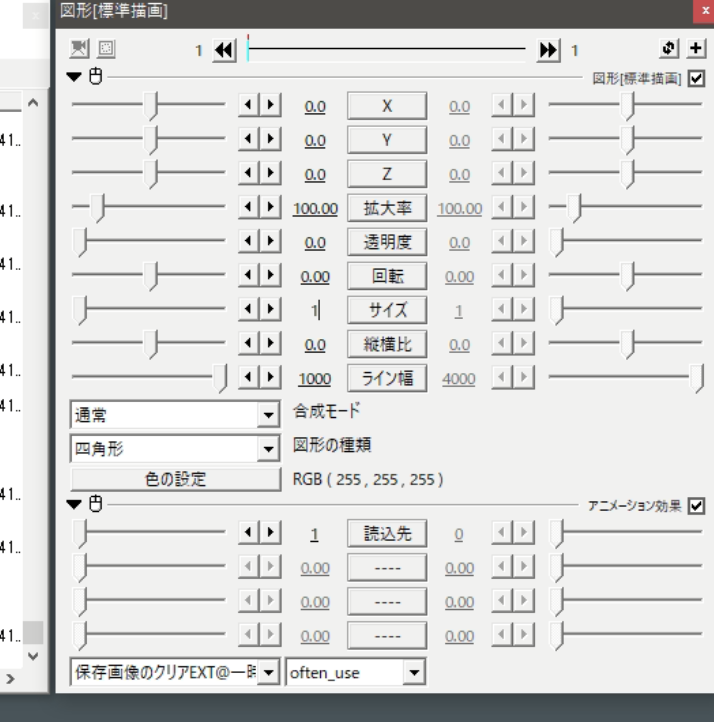Viewport: 714px width, 722px height.
Task: Click the left ライン幅 slider thumb
Action: click(220, 378)
